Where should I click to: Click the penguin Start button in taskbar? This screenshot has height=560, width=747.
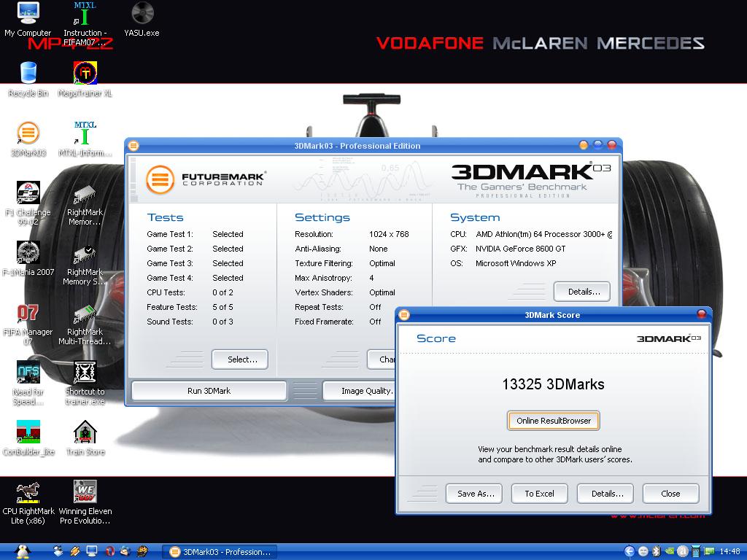click(23, 551)
